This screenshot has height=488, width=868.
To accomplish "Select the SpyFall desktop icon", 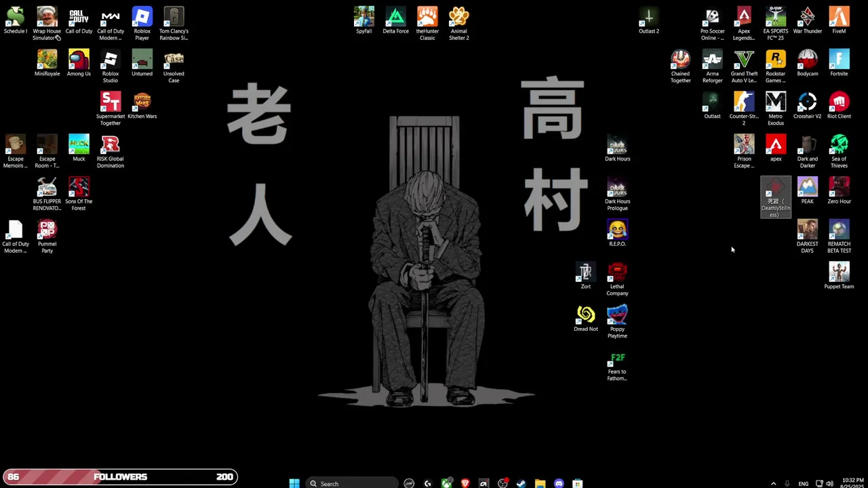I will (364, 20).
